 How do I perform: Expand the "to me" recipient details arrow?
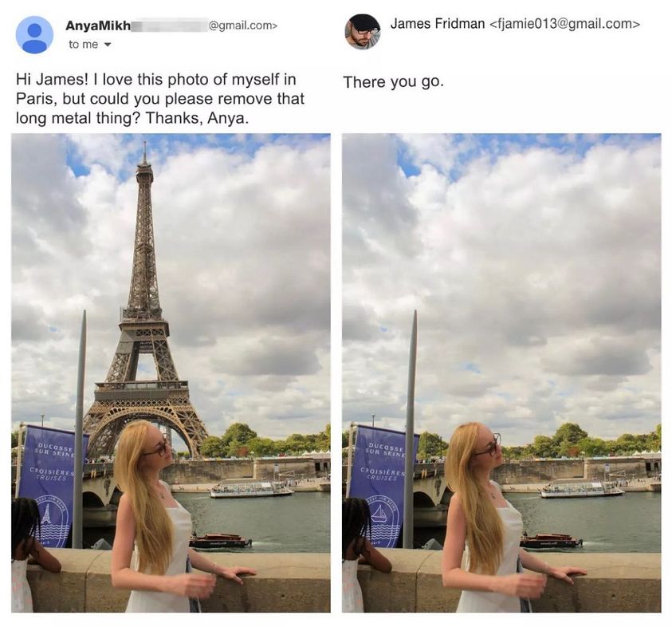[108, 44]
